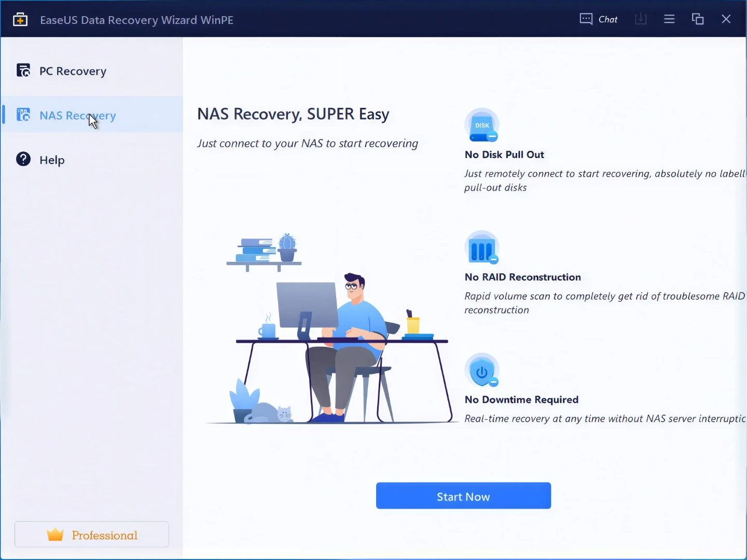Select NAS Recovery in the sidebar

click(x=92, y=115)
